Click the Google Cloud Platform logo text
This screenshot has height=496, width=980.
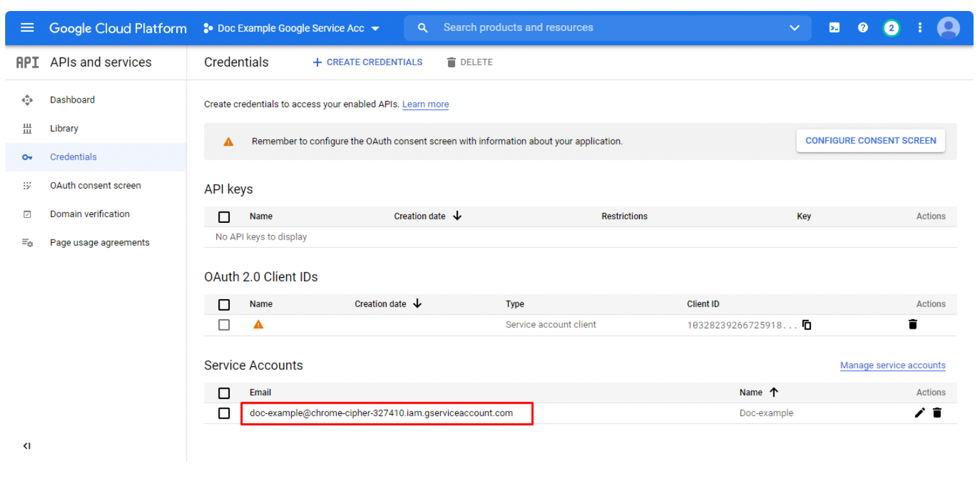pyautogui.click(x=118, y=28)
